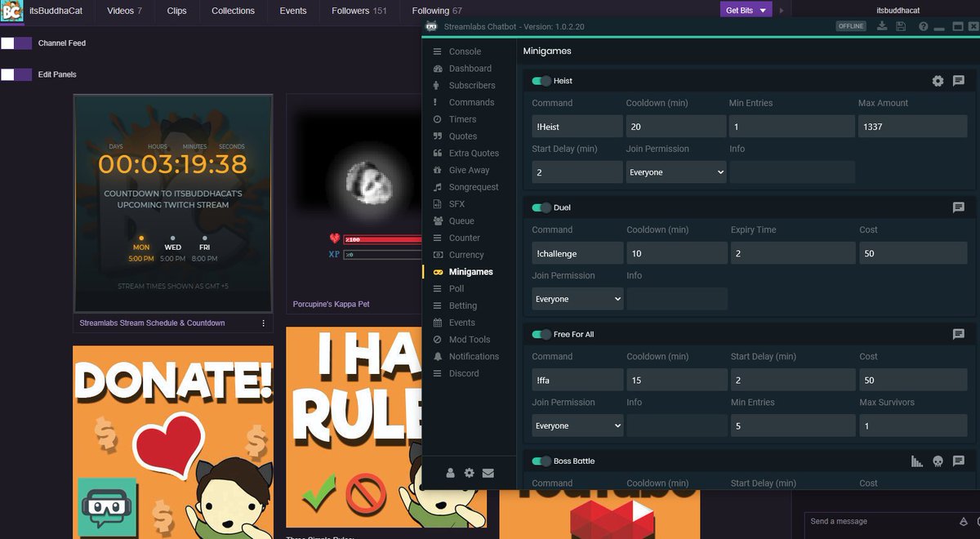The width and height of the screenshot is (980, 539).
Task: Click the Heist Command input field
Action: pyautogui.click(x=577, y=127)
